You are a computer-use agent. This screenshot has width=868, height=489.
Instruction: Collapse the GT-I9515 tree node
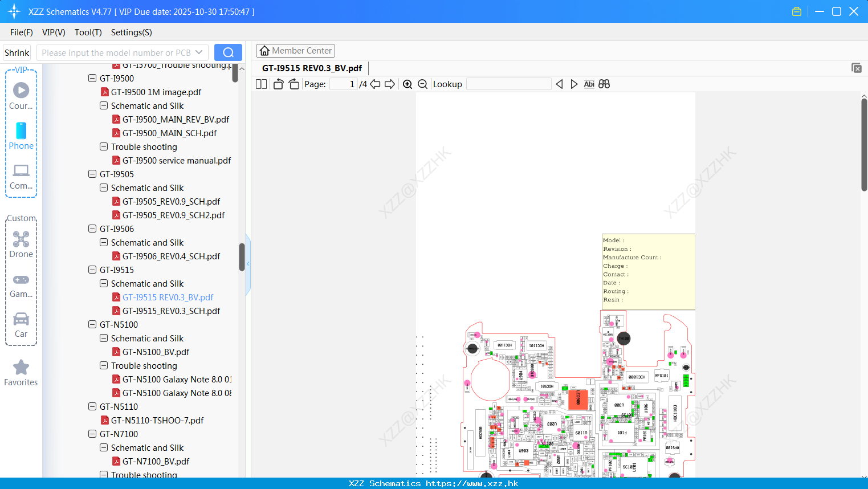click(92, 270)
